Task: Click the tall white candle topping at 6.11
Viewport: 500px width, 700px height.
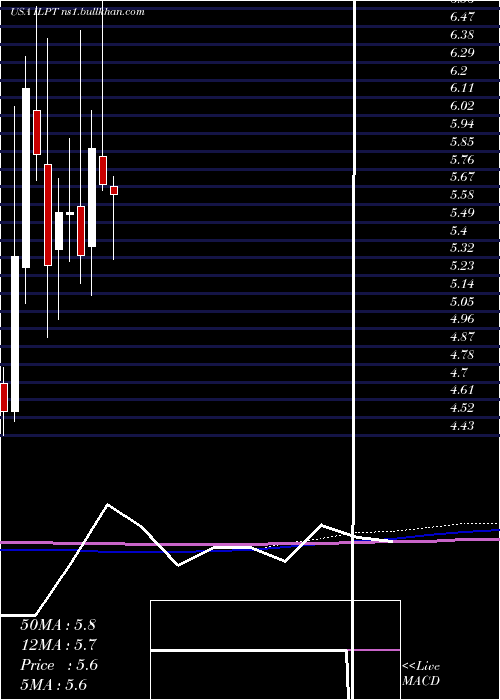Action: [x=26, y=178]
